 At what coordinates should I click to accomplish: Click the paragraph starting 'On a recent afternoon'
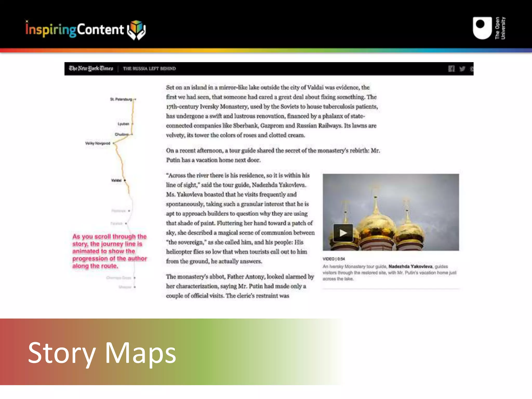(273, 155)
